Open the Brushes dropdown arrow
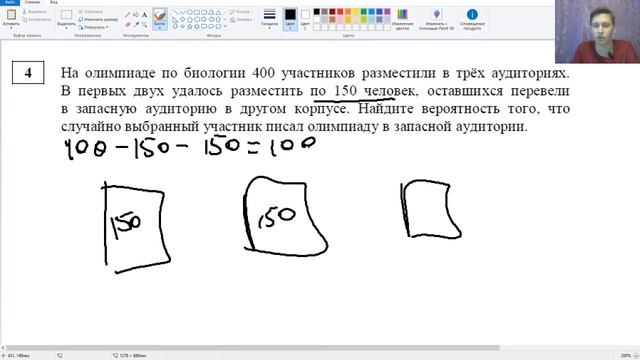 (160, 27)
